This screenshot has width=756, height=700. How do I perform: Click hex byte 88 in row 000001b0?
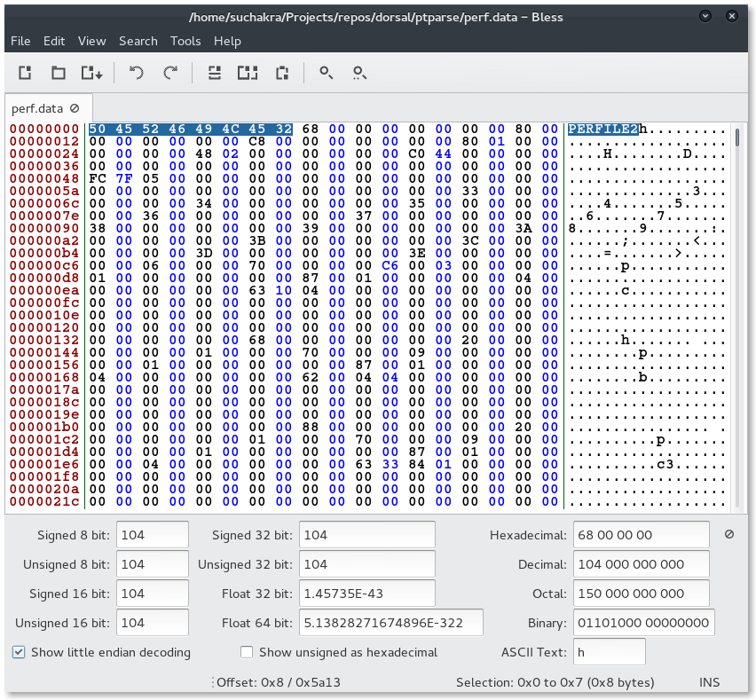311,427
